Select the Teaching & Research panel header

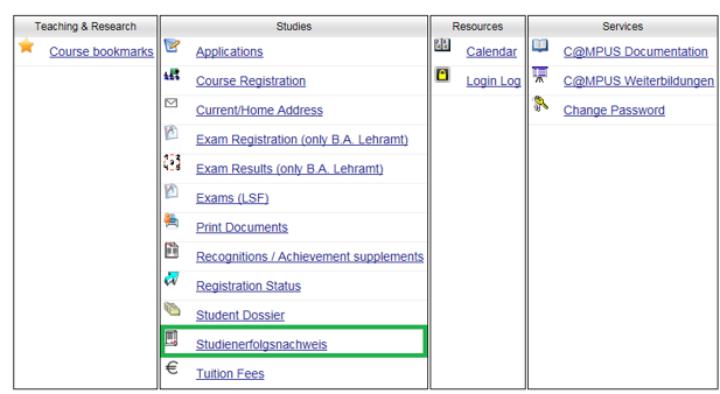coord(85,27)
